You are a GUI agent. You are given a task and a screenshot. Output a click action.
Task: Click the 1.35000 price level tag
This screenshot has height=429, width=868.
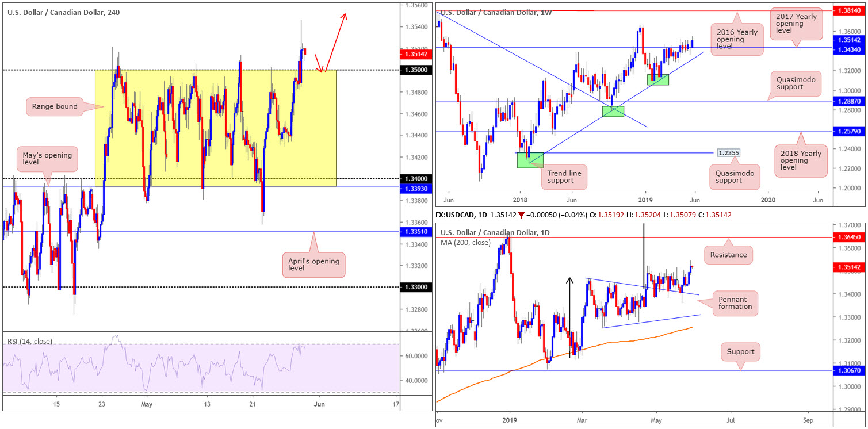pos(415,70)
